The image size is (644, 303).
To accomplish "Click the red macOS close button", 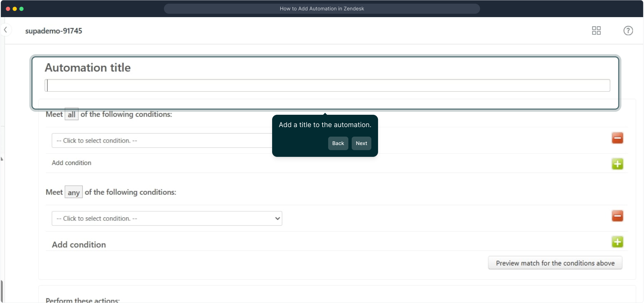I will coord(8,9).
